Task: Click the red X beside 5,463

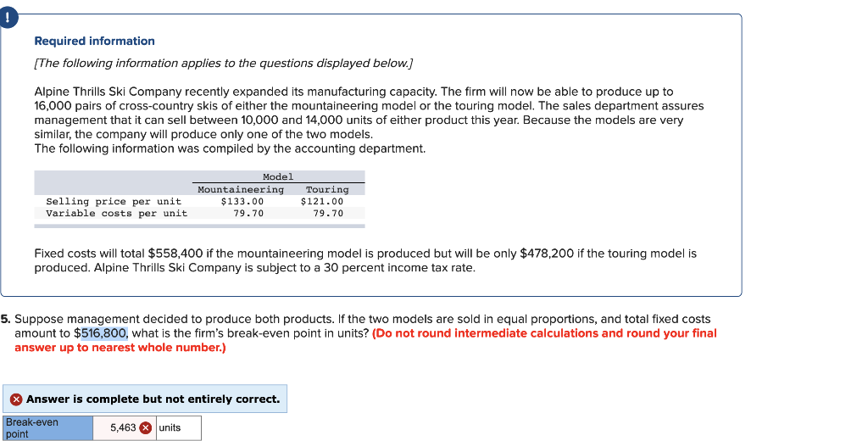Action: [145, 427]
